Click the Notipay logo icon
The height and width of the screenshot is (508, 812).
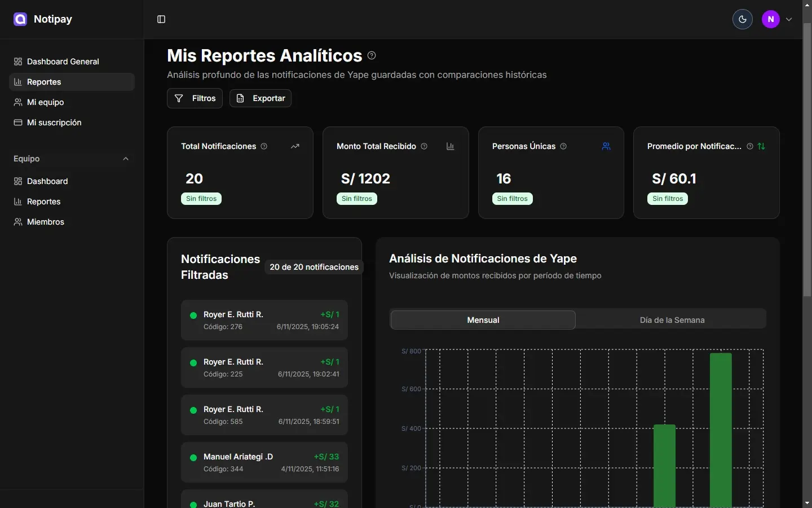click(x=20, y=19)
